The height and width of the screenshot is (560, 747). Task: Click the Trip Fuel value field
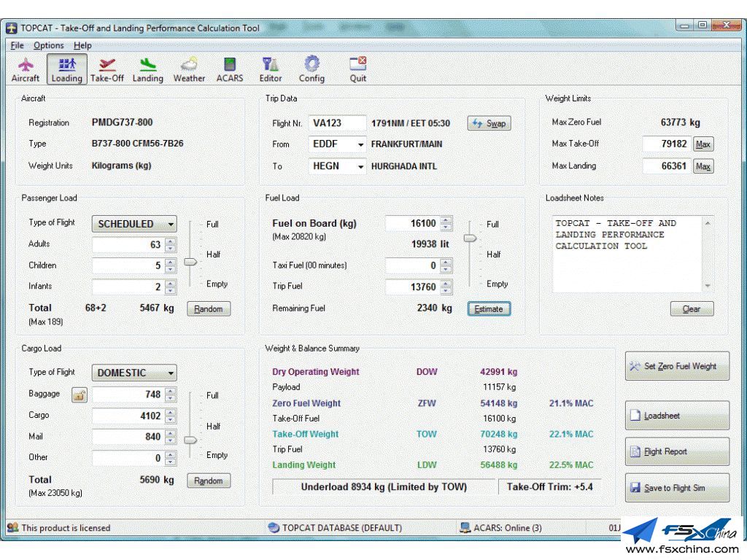(x=413, y=287)
